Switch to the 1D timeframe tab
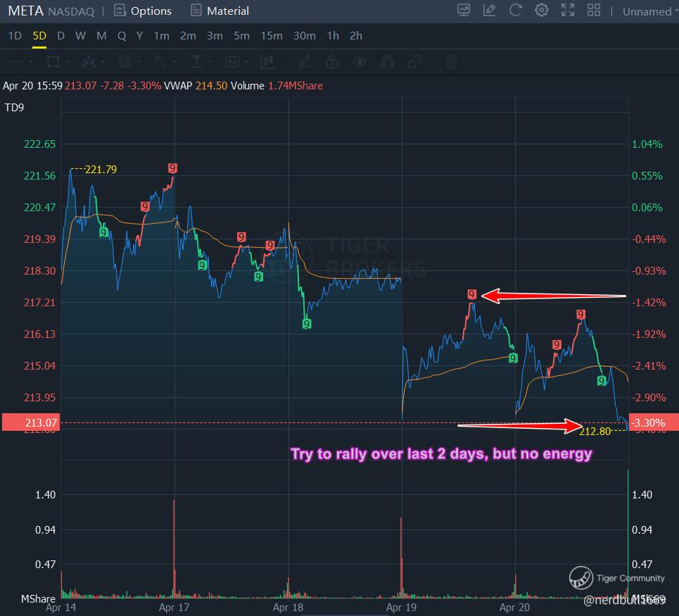This screenshot has height=616, width=679. [x=15, y=35]
